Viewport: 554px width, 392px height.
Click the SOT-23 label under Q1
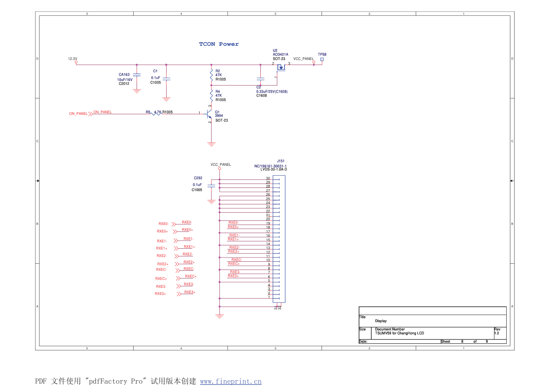[x=222, y=120]
